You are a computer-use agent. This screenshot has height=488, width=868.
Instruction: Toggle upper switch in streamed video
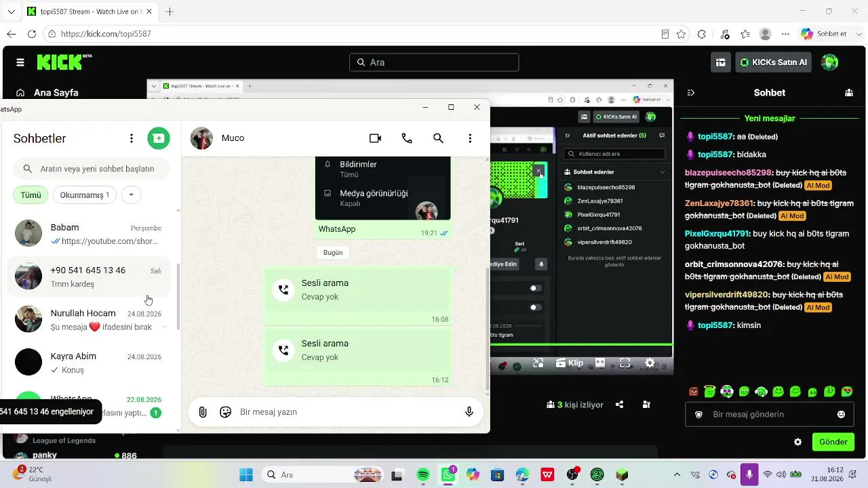tap(536, 288)
